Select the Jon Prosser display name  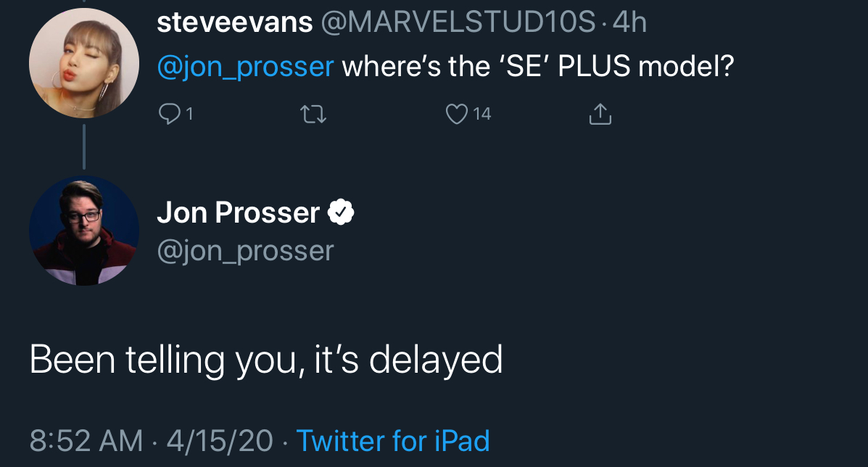tap(239, 212)
